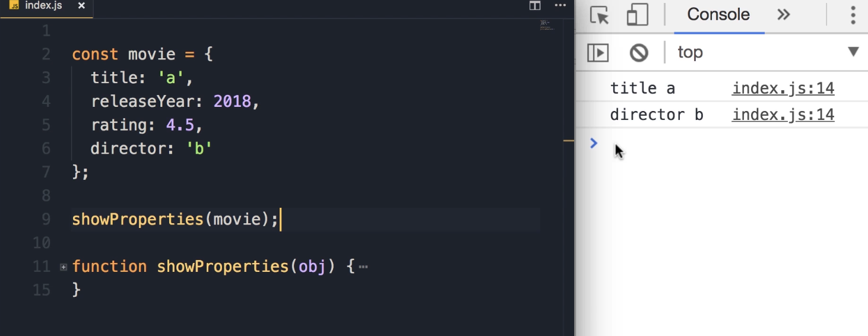Open index.js:14 link beside 'title a'
868x336 pixels.
[x=783, y=88]
